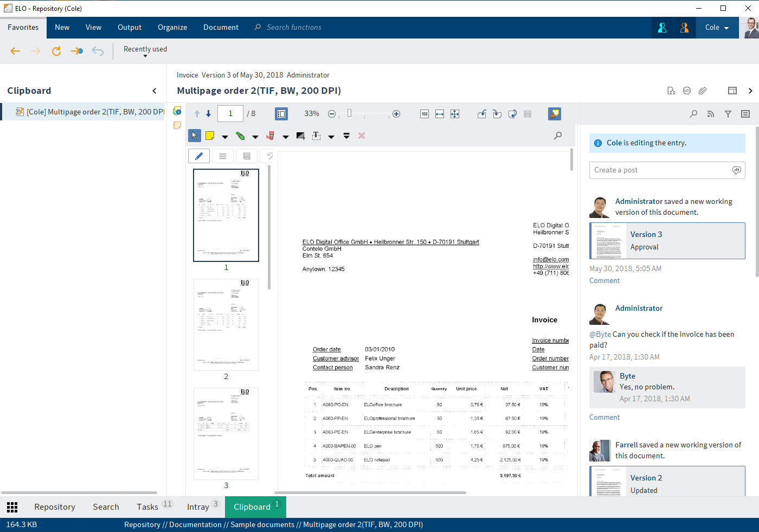Screen dimensions: 759x532
Task: Select page 2 thumbnail
Action: coord(226,325)
